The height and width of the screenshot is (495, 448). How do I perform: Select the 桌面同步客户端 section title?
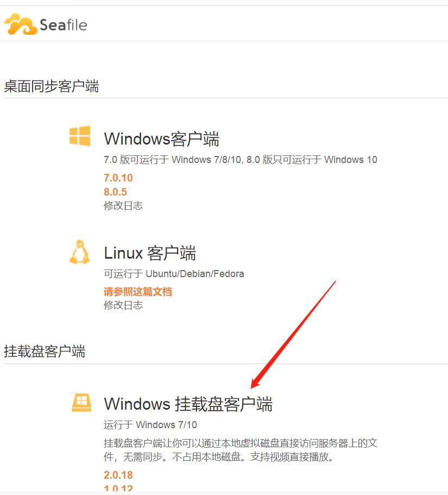tap(52, 86)
